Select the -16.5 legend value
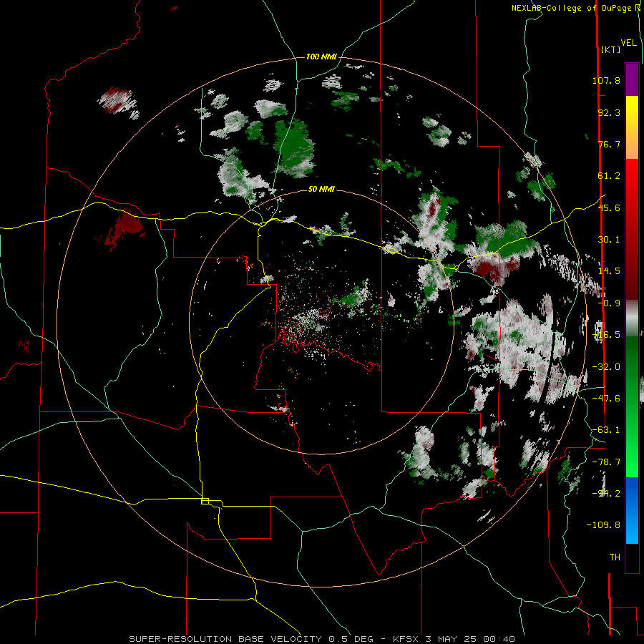 coord(606,335)
